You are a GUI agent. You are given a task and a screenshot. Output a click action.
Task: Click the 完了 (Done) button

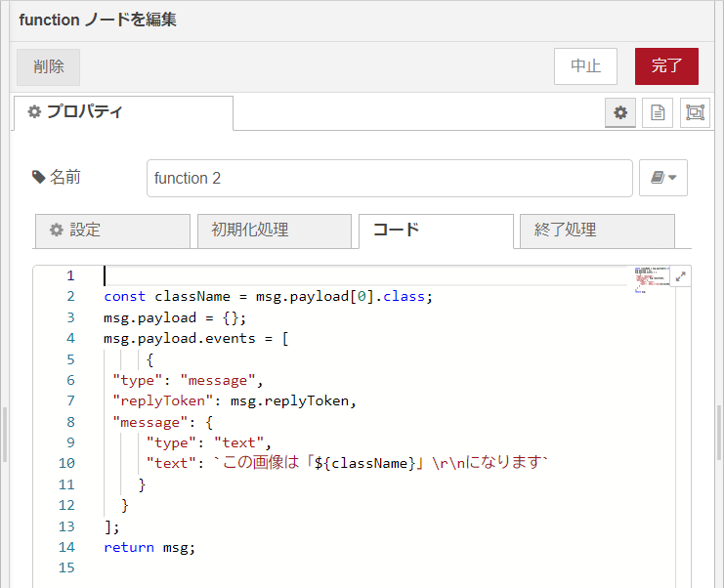(x=666, y=66)
